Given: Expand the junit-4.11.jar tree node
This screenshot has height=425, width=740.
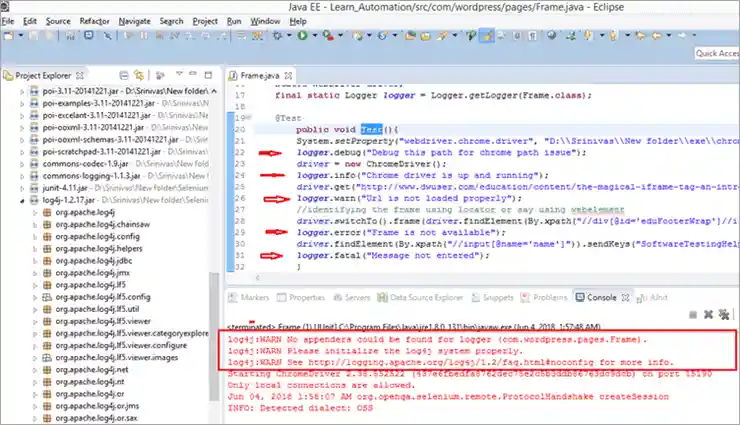Looking at the screenshot, I should 22,186.
